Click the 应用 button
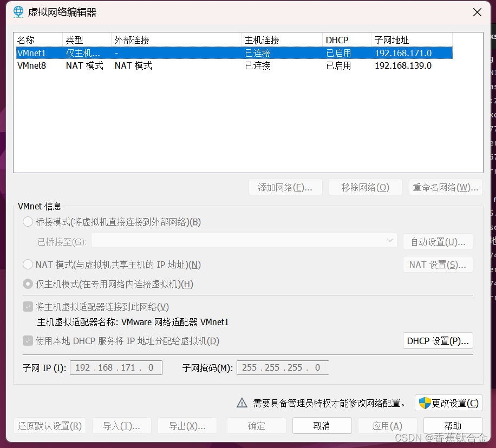Screen dimensions: 496x448 click(x=388, y=426)
